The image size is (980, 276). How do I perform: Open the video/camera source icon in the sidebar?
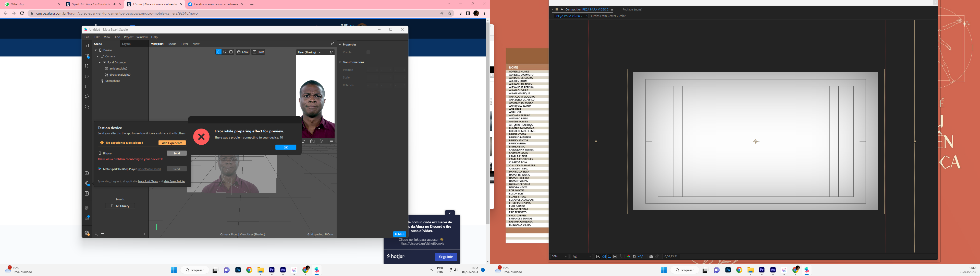tap(87, 56)
